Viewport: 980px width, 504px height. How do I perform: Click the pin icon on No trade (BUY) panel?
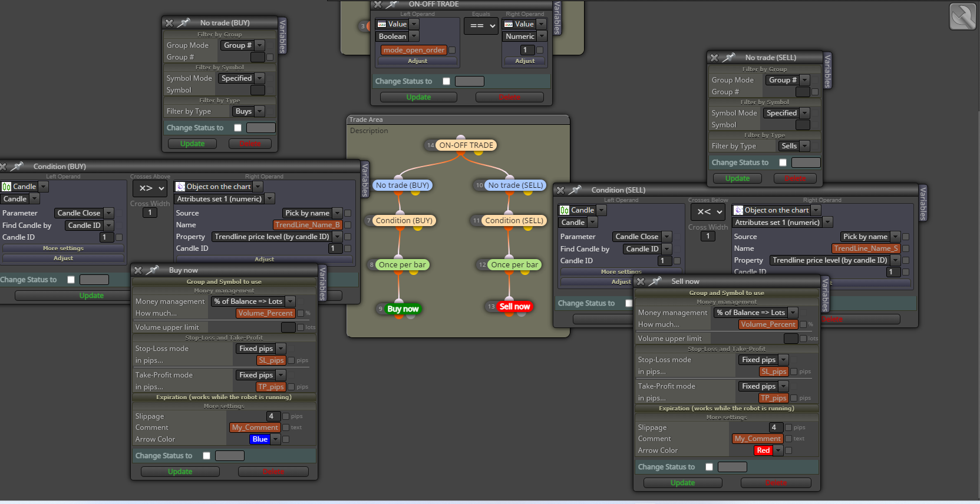[184, 23]
